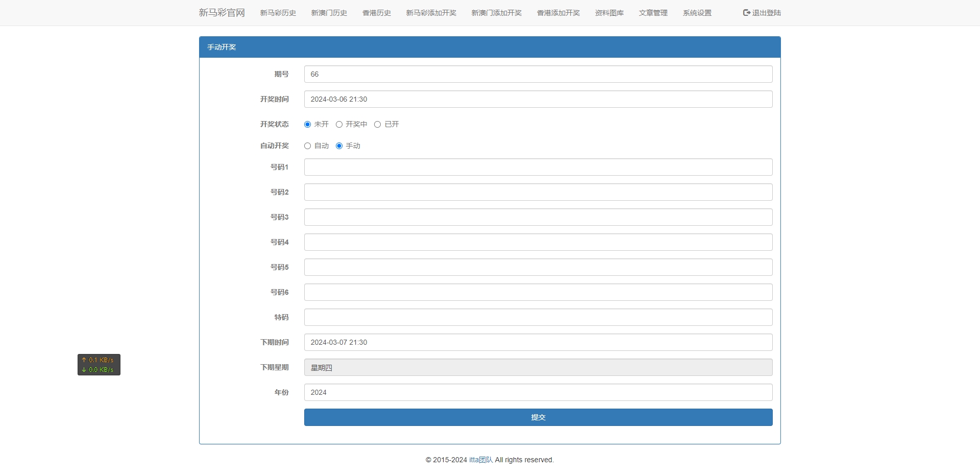Enable 自动 automatic drawing mode
Viewport: 980px width, 475px height.
[307, 146]
